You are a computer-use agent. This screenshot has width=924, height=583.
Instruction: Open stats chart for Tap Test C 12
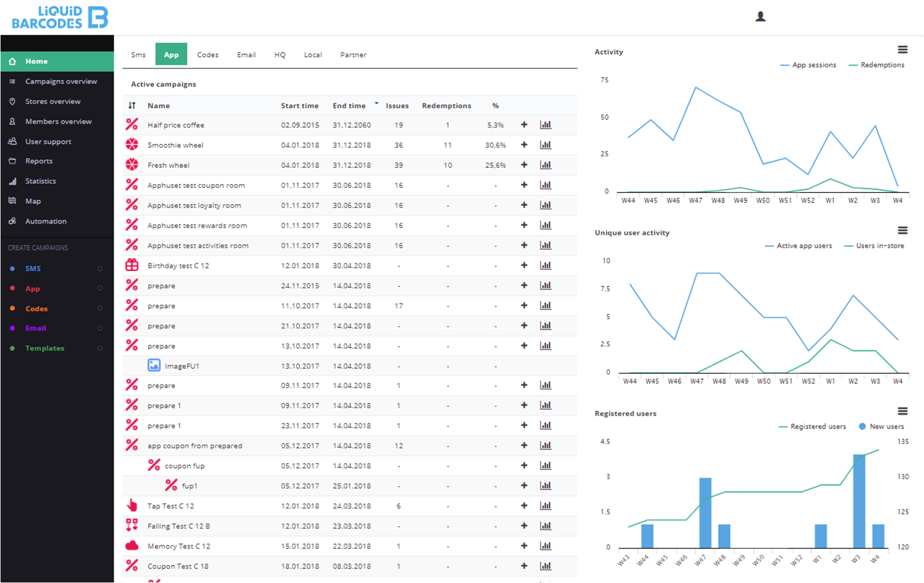coord(546,506)
